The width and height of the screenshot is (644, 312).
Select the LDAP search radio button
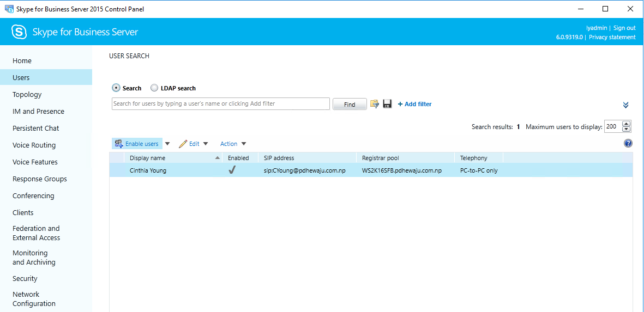[154, 88]
